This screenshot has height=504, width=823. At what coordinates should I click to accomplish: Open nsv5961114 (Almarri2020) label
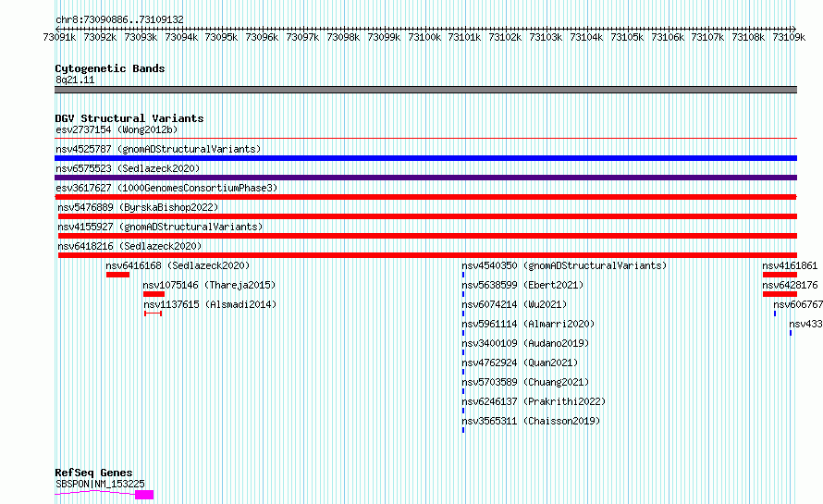528,324
